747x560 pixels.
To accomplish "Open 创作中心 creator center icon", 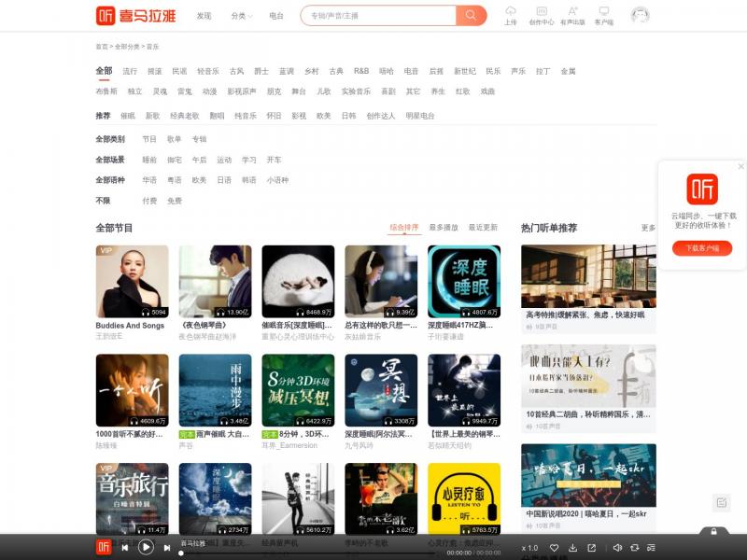I will [541, 13].
